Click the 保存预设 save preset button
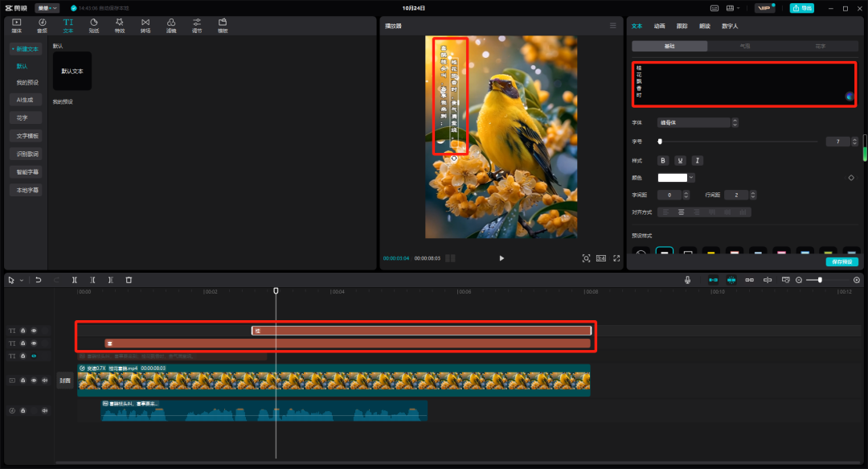The image size is (868, 469). pyautogui.click(x=841, y=261)
